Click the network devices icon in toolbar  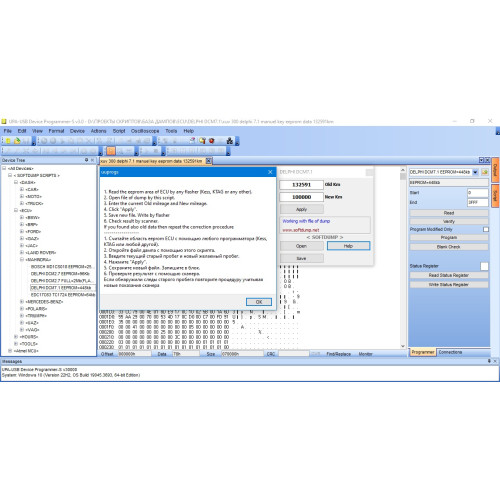tap(230, 141)
